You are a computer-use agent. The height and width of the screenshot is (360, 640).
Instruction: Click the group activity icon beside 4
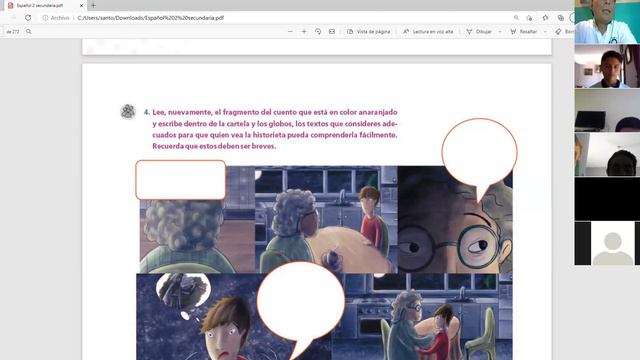point(128,111)
